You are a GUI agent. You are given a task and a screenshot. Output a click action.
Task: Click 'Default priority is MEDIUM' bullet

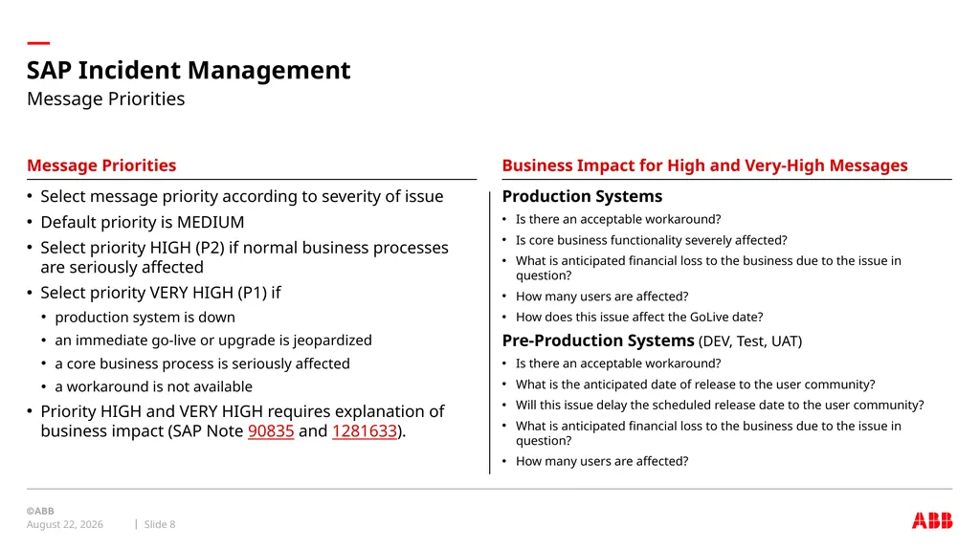click(143, 222)
